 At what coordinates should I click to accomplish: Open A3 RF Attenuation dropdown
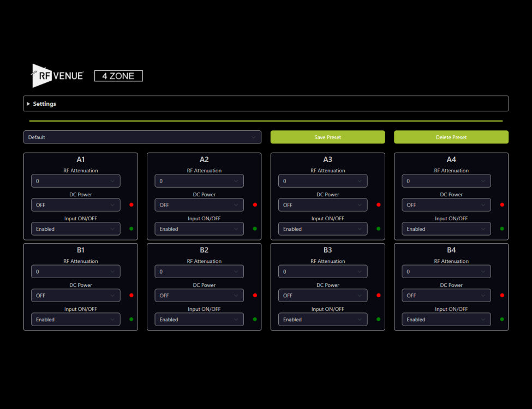point(322,181)
